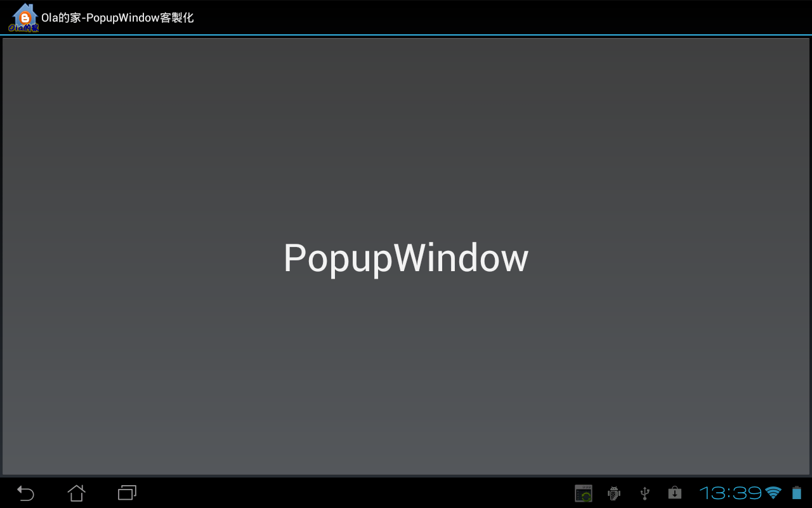This screenshot has height=508, width=812.
Task: Open the Recent Apps overview
Action: click(x=127, y=493)
